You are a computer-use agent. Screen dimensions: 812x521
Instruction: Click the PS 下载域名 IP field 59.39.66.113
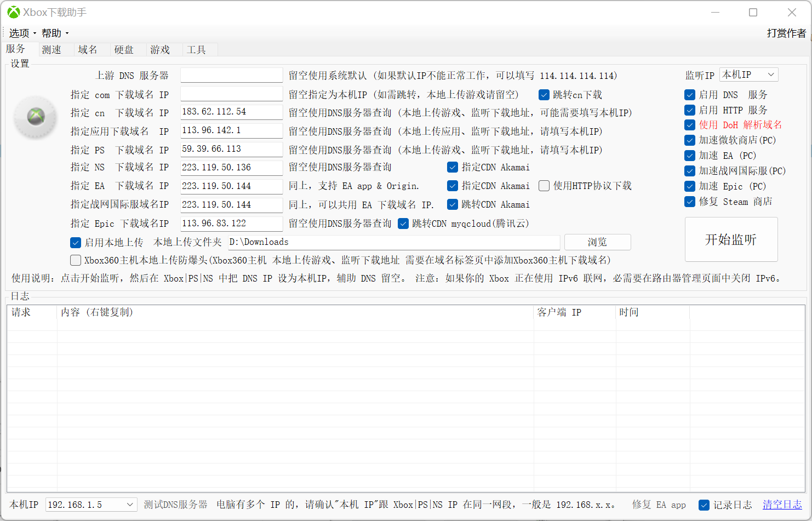click(231, 150)
